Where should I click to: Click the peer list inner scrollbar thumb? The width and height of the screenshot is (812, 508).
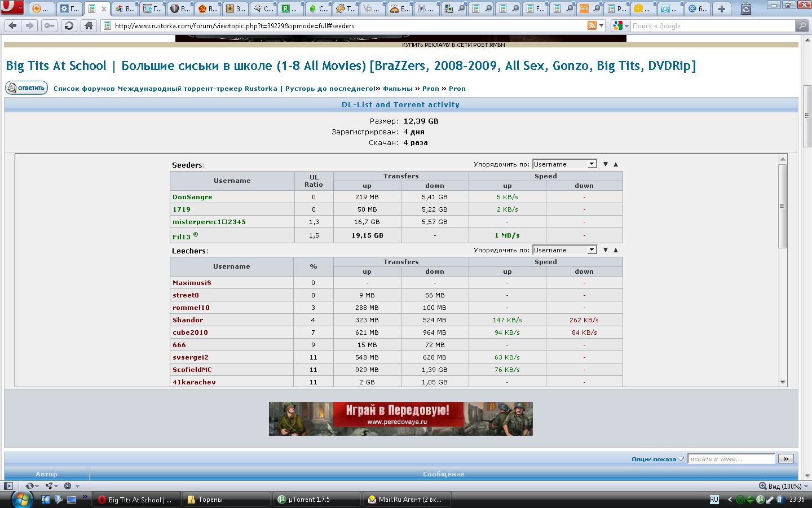(x=782, y=206)
